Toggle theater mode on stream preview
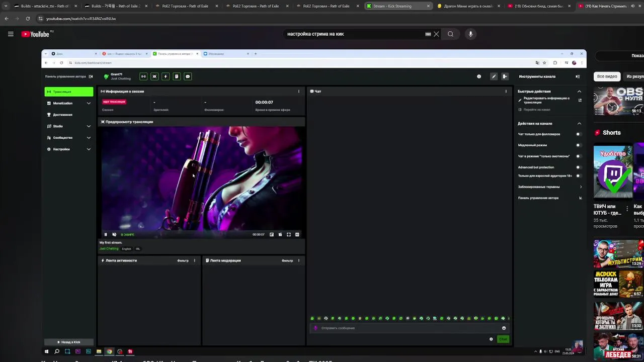644x362 pixels. (280, 235)
